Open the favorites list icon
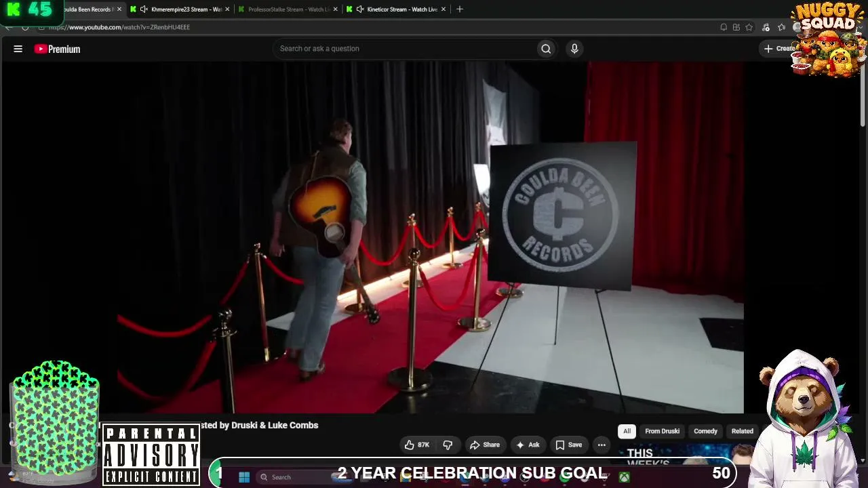The image size is (868, 488). coord(781,27)
